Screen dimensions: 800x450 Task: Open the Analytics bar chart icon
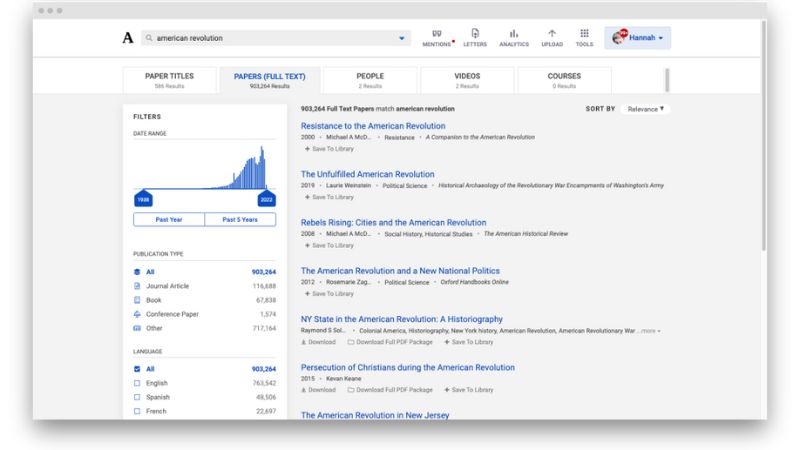coord(513,34)
